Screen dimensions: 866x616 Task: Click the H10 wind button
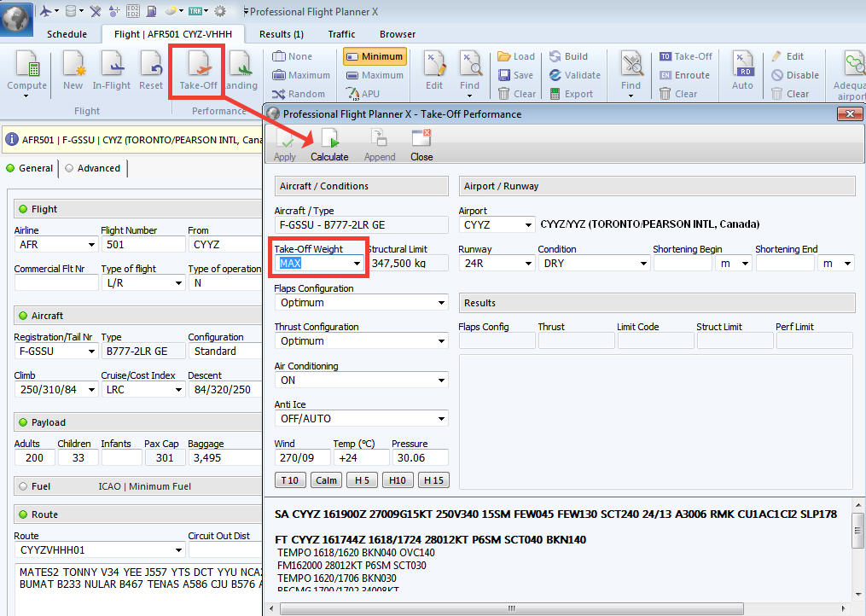point(397,480)
